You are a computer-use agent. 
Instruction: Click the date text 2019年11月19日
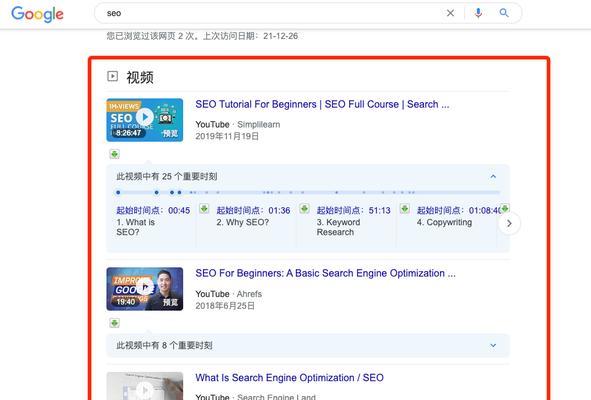pos(227,136)
